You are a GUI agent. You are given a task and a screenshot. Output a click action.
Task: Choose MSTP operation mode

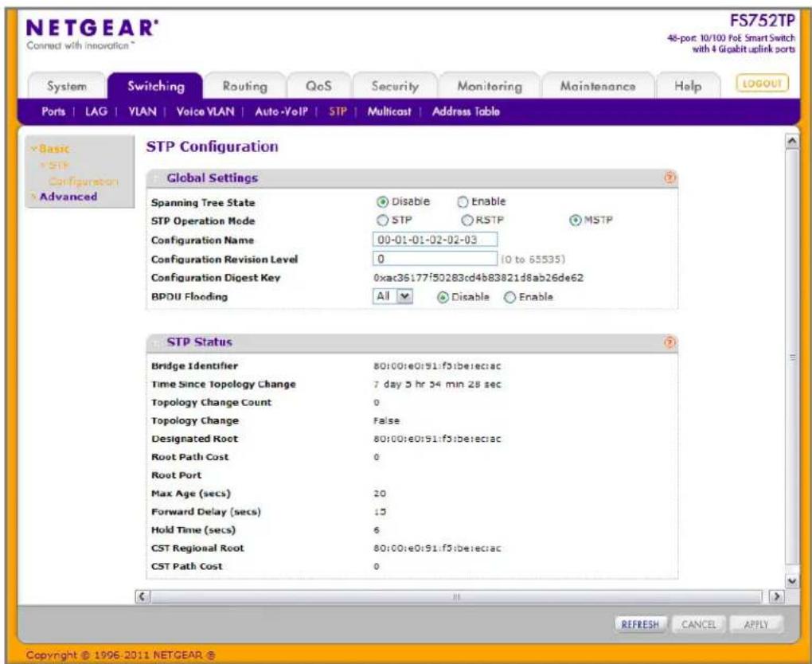pos(575,221)
